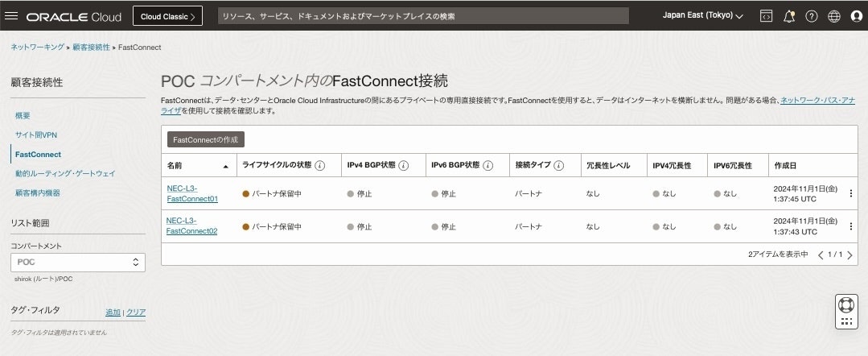Open actions menu for NEC-L3-FastConnect01 row
This screenshot has height=356, width=868.
(x=851, y=193)
